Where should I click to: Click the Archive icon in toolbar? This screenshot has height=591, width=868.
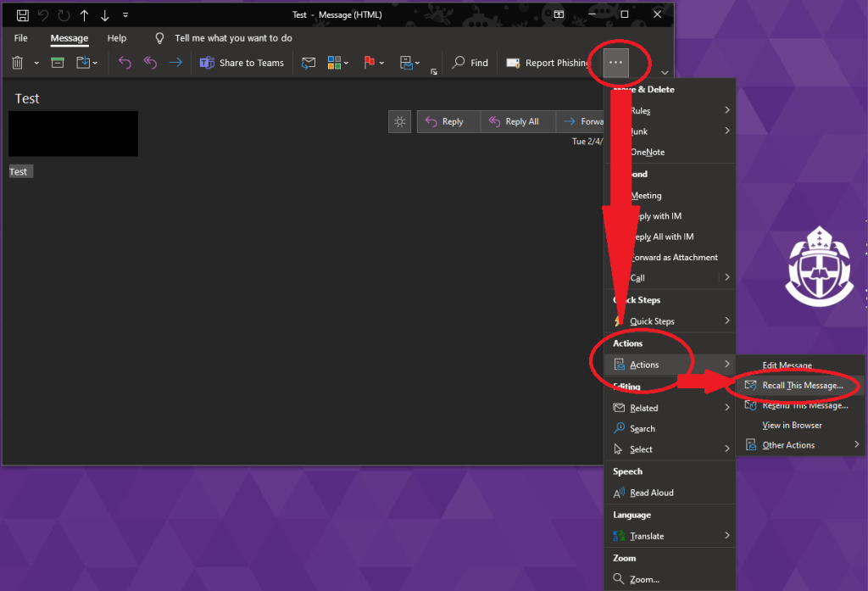pos(58,63)
